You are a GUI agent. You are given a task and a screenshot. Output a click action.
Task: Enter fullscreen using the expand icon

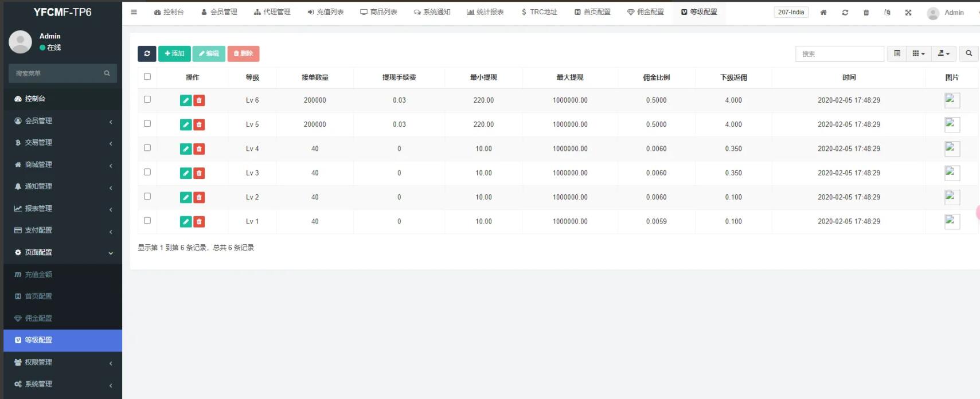tap(908, 13)
